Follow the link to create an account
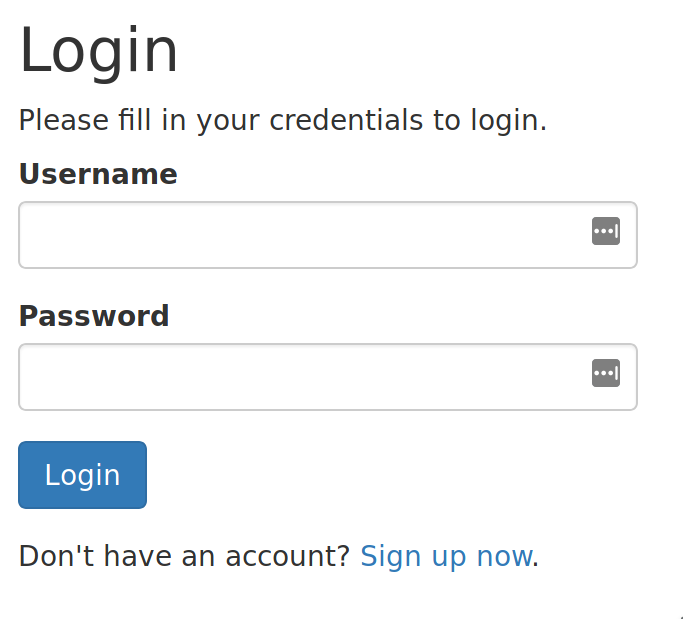 [x=446, y=556]
